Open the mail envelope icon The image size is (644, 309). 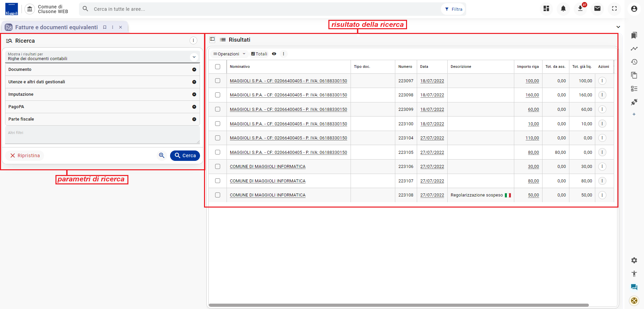(x=597, y=9)
